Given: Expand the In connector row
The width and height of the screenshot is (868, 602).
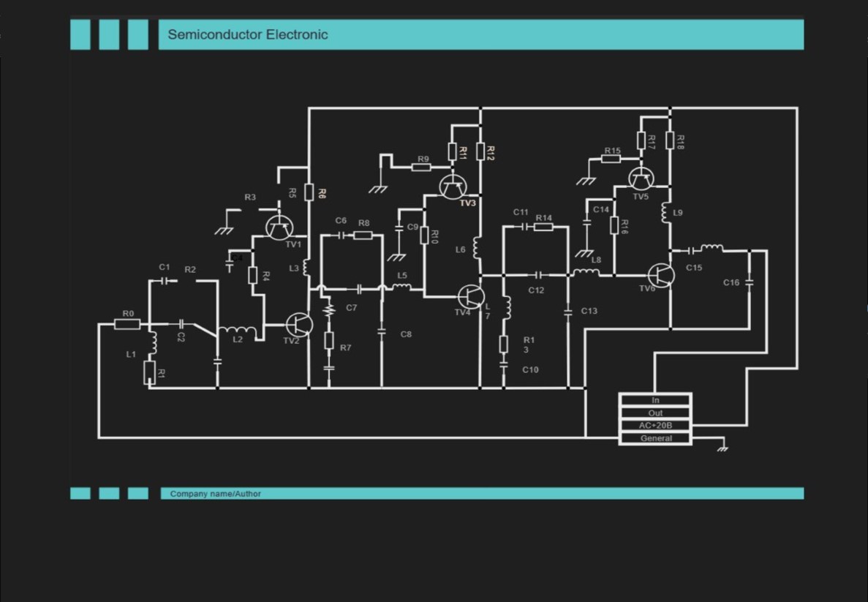Looking at the screenshot, I should pyautogui.click(x=654, y=400).
